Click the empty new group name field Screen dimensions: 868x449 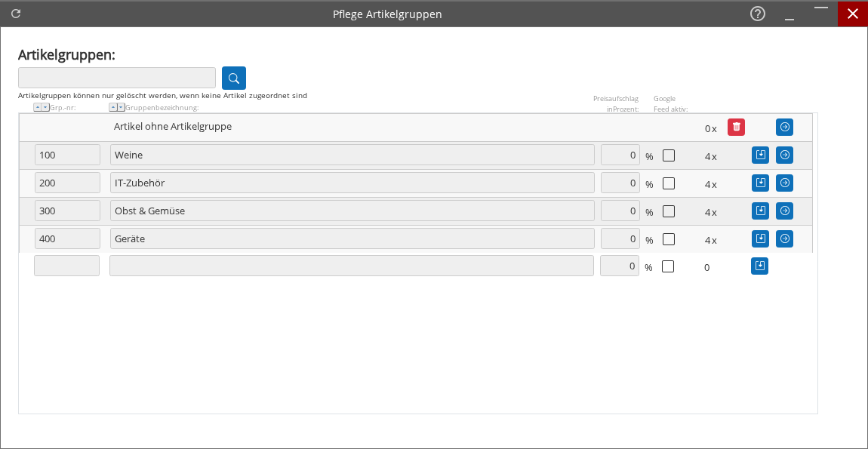(x=351, y=266)
